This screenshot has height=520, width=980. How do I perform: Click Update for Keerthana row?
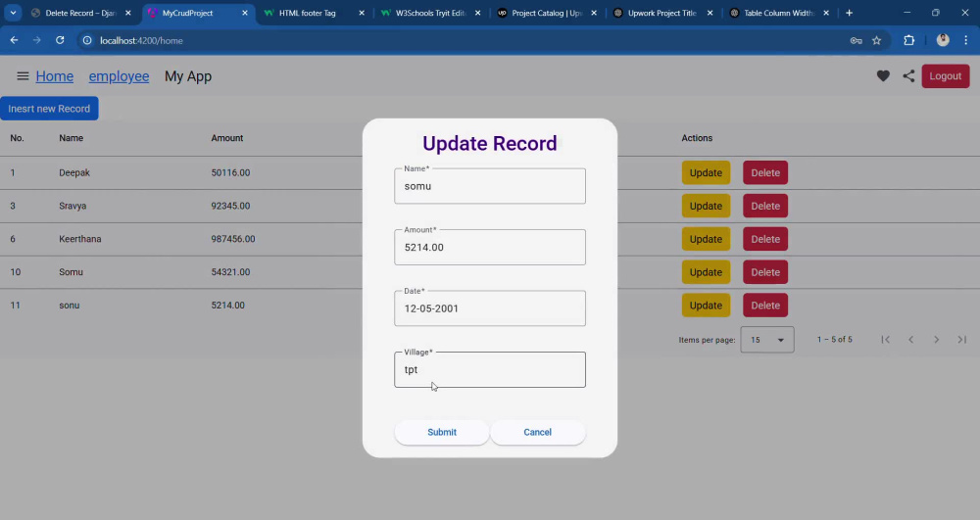pyautogui.click(x=706, y=239)
